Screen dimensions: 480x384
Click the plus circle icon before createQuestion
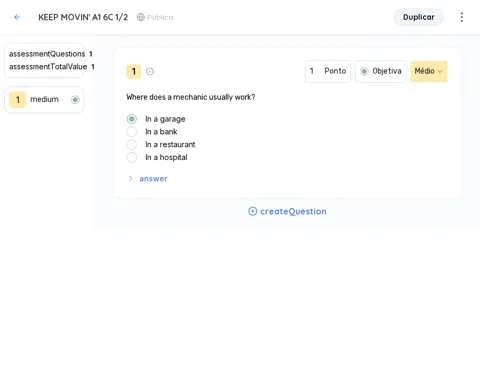click(x=253, y=211)
